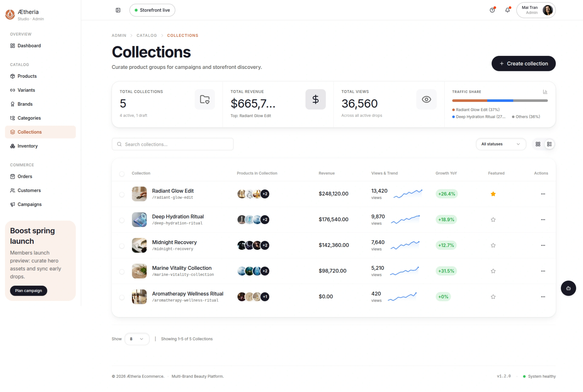Viewport: 583px width, 392px height.
Task: Open actions menu for Aromatherapy Wellness Ritual
Action: pyautogui.click(x=543, y=297)
